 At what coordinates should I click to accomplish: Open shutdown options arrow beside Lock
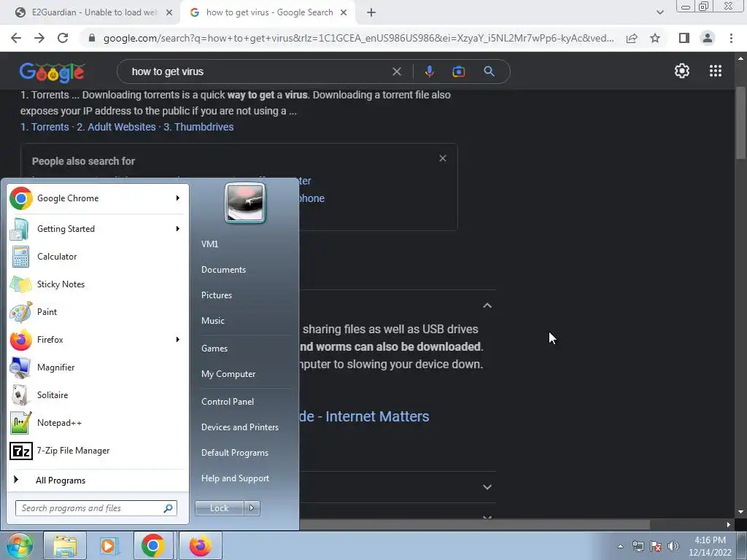252,508
